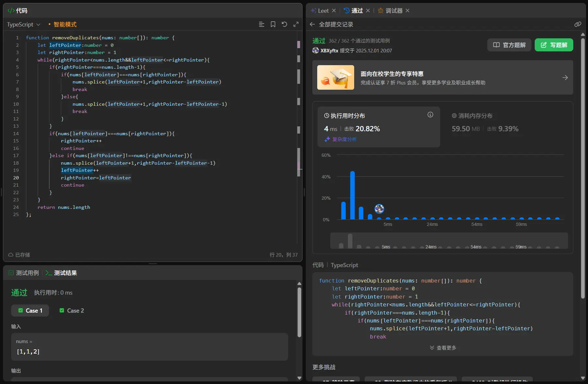Select the Case 1 test case
Viewport: 588px width, 384px height.
click(30, 311)
